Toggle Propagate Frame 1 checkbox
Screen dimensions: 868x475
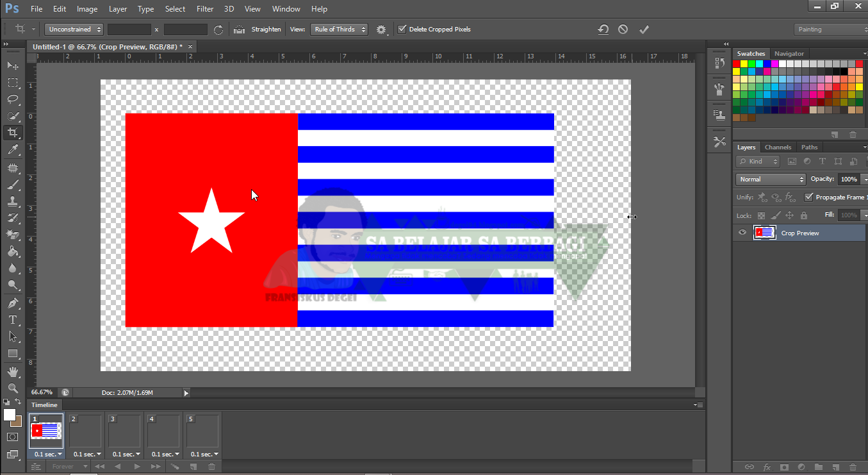[808, 197]
